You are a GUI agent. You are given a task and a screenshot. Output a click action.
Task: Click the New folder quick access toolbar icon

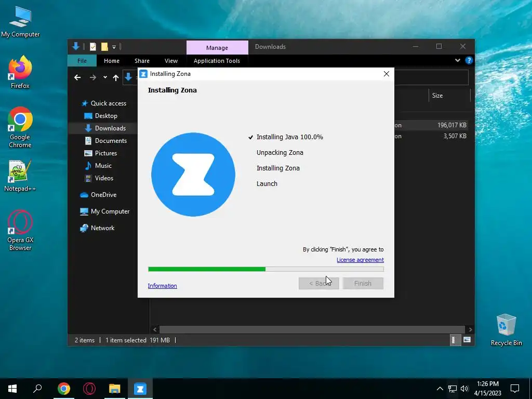pos(104,47)
